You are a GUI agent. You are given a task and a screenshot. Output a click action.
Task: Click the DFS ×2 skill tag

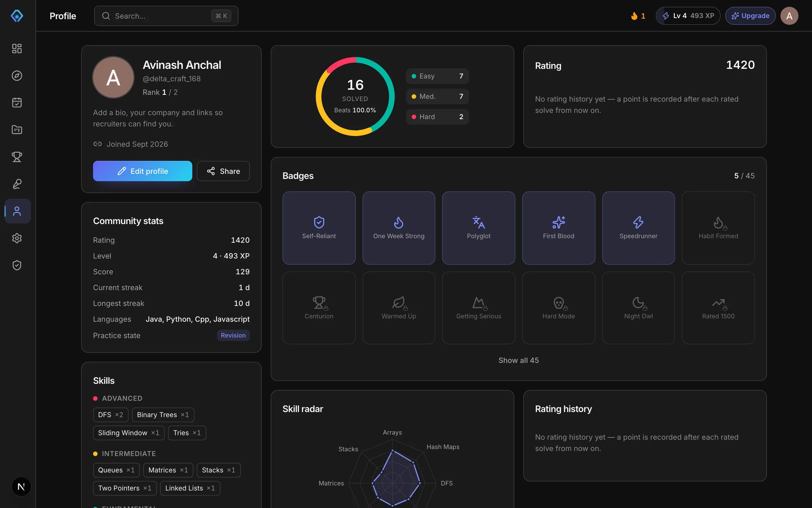click(111, 415)
